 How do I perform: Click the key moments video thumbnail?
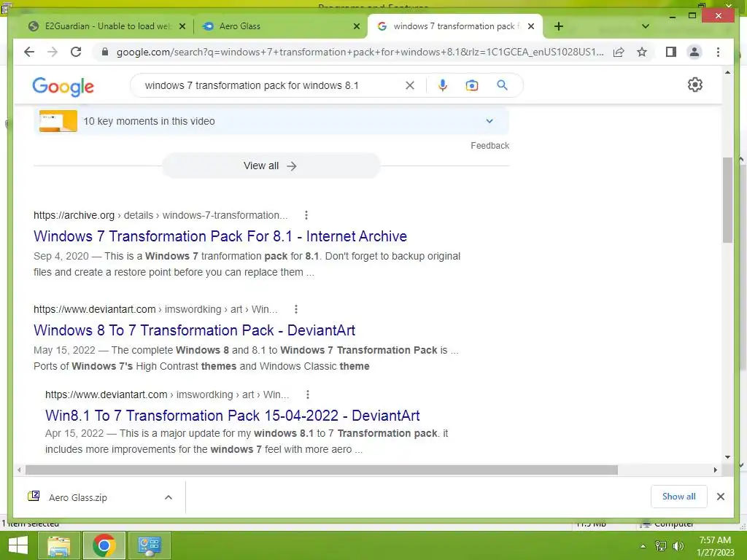pos(58,121)
